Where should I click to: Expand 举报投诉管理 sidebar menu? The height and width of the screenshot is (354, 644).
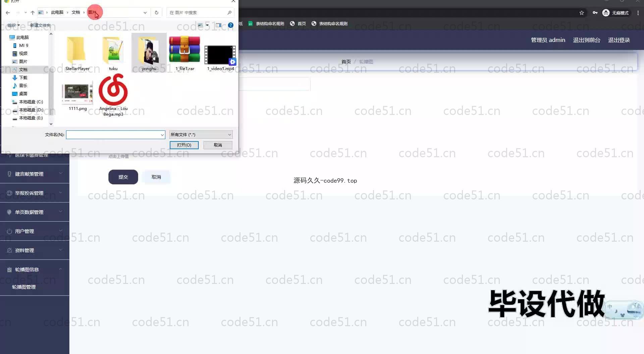[35, 193]
